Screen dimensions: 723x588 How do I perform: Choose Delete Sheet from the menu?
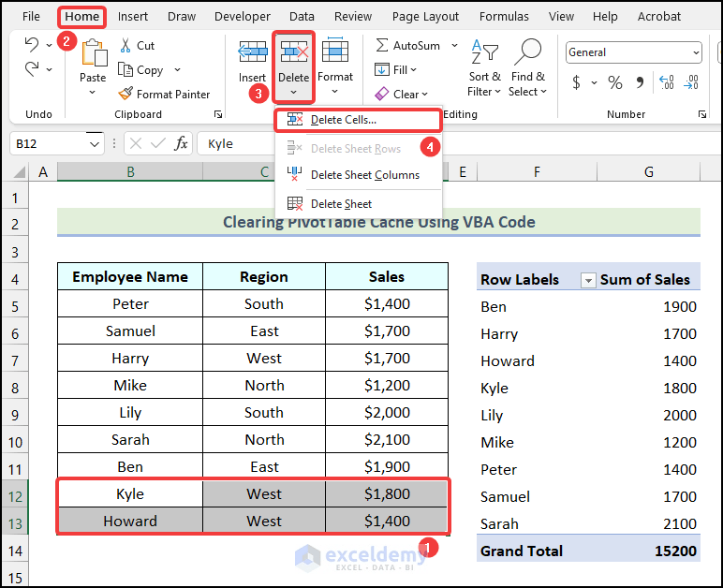click(x=359, y=204)
